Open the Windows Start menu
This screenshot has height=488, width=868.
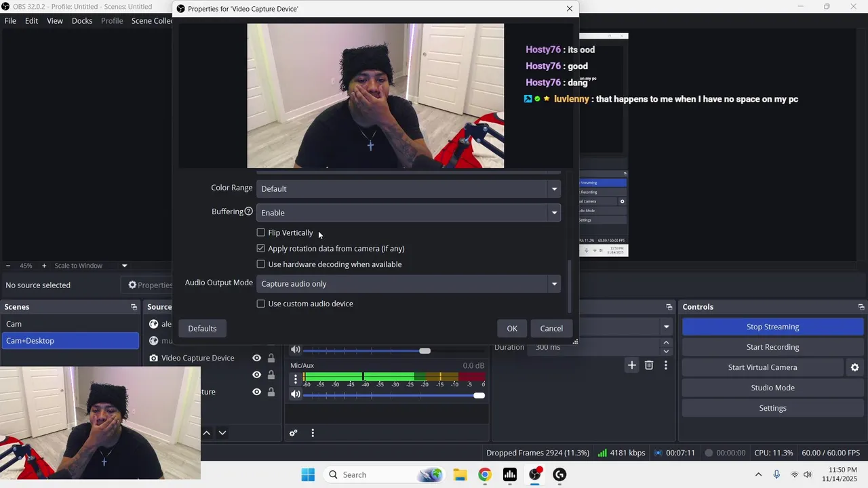[308, 474]
